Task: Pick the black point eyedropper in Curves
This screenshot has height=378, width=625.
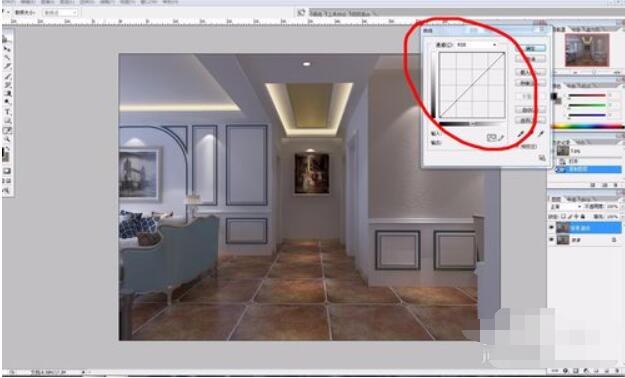Action: 521,135
